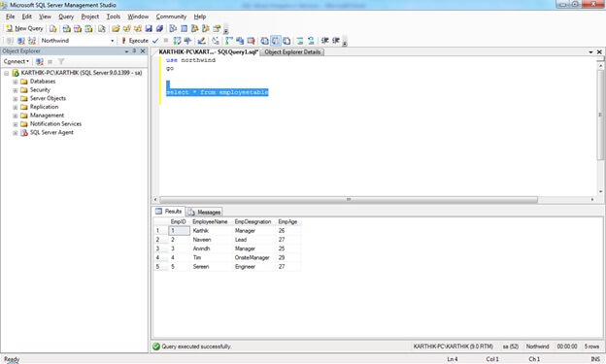Expand the Replication folder
The width and height of the screenshot is (606, 364).
(x=16, y=107)
